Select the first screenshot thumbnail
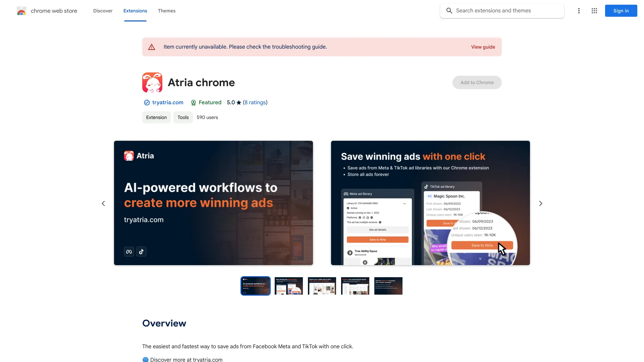 [256, 286]
